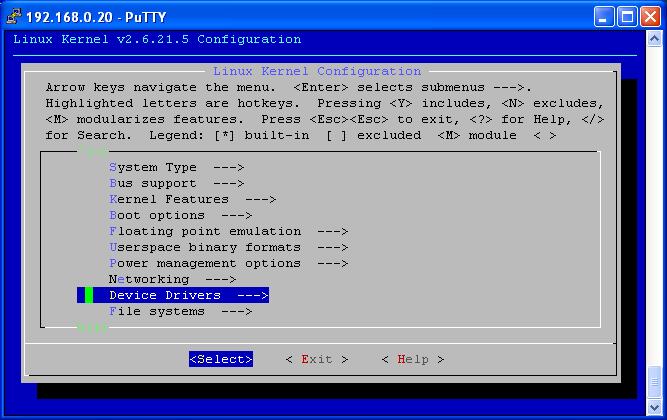Click the < Help > button
This screenshot has width=667, height=420.
coord(413,360)
